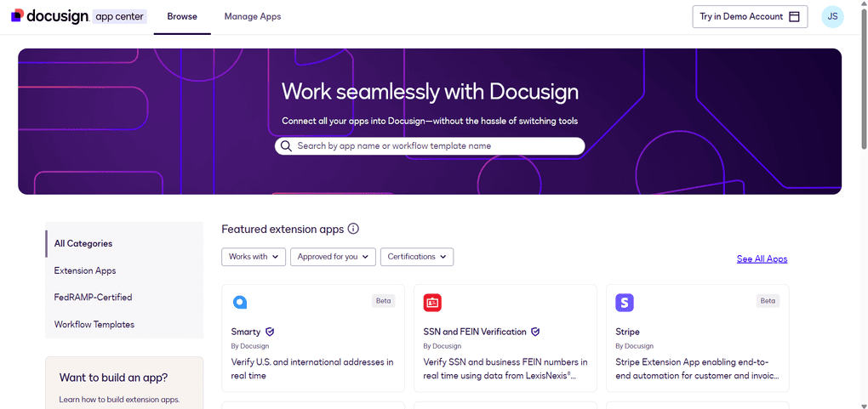Click the Beta badge on Smarty card
The height and width of the screenshot is (409, 868).
pyautogui.click(x=383, y=301)
